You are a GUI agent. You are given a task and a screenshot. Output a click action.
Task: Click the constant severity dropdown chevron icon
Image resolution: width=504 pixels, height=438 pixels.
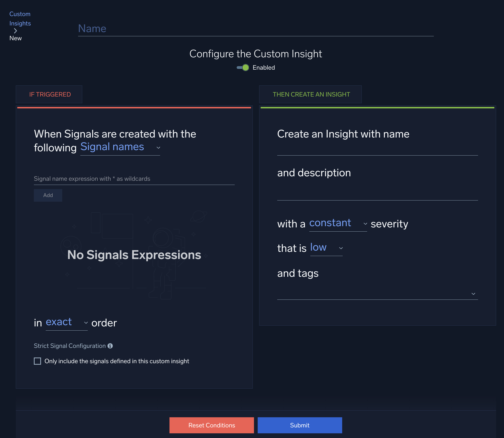click(x=366, y=224)
